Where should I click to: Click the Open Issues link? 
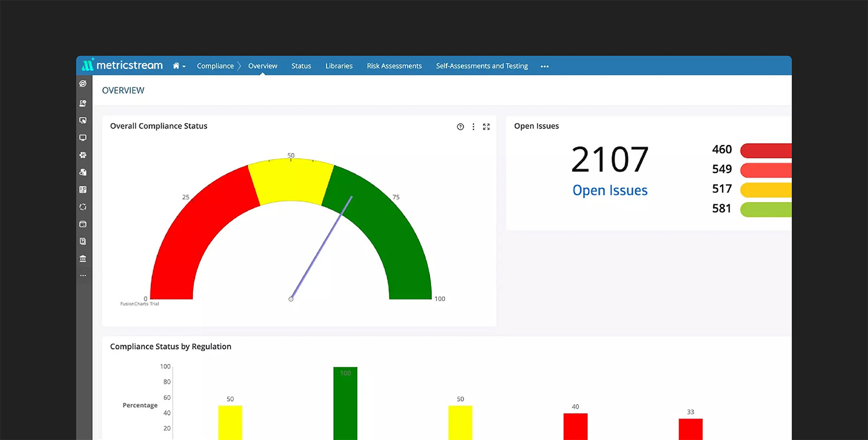click(610, 190)
